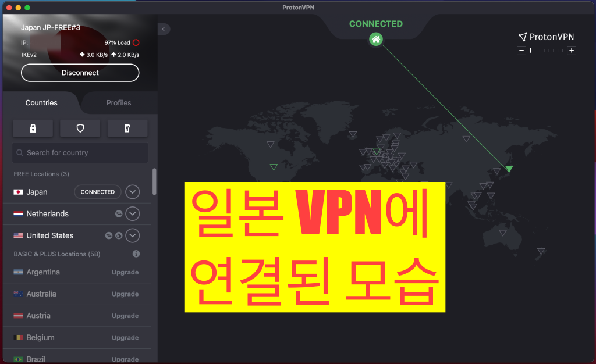This screenshot has width=596, height=364.
Task: Click Upgrade next to Belgium
Action: pyautogui.click(x=125, y=337)
